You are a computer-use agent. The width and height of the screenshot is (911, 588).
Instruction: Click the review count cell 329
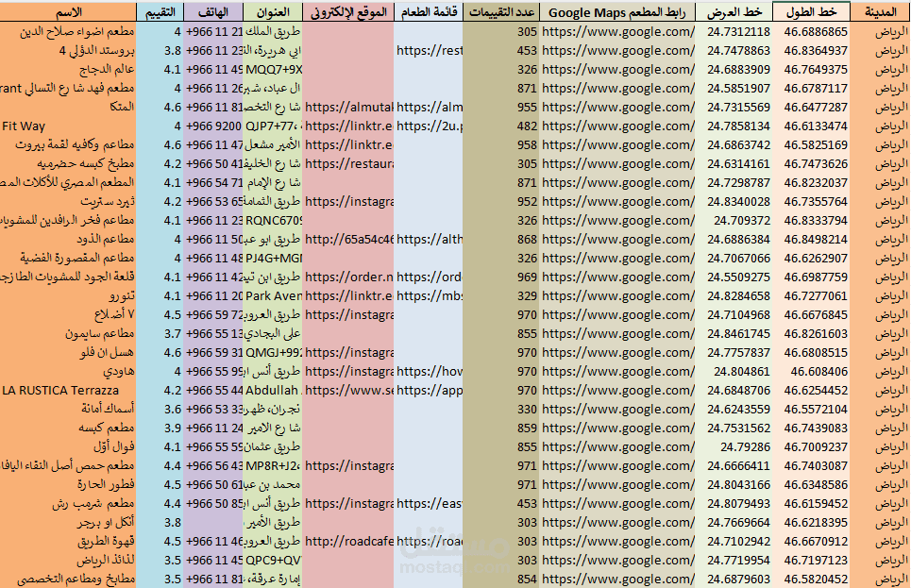pyautogui.click(x=501, y=296)
